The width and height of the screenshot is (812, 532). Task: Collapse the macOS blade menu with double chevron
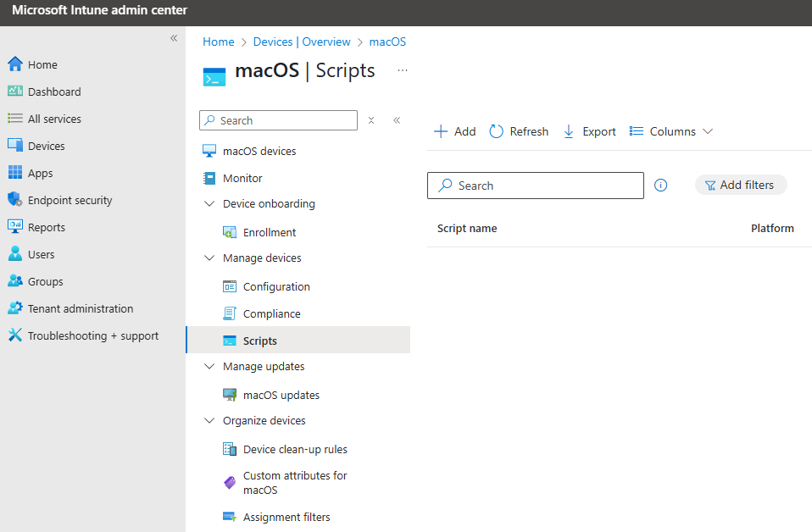[397, 120]
